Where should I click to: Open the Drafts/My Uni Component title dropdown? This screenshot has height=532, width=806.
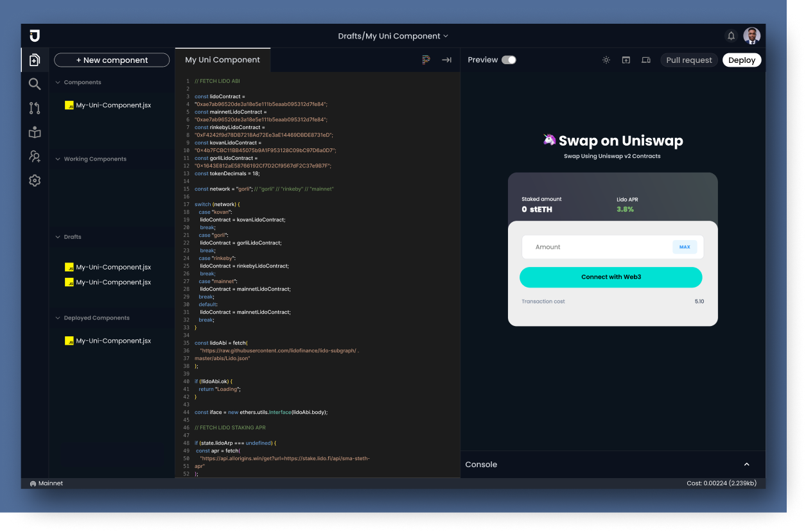click(393, 36)
